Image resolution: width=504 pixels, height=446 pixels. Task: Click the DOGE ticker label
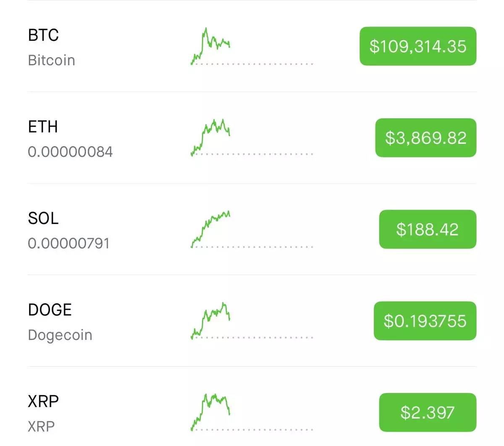50,310
